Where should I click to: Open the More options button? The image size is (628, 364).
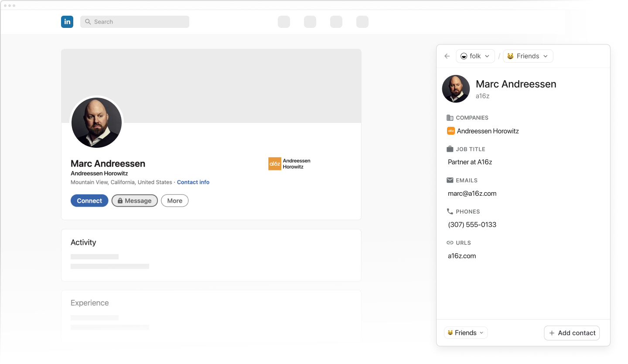(x=174, y=201)
